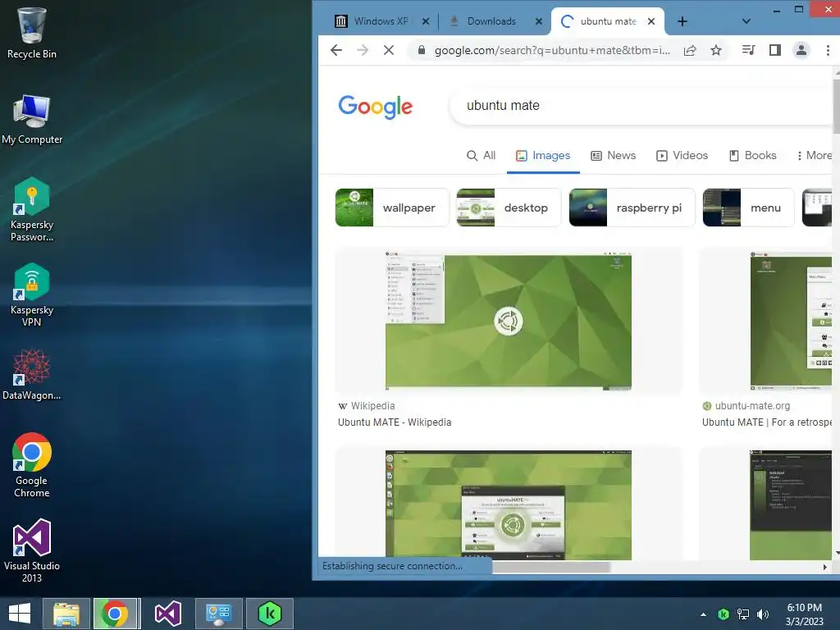
Task: Switch to News search results
Action: tap(614, 155)
